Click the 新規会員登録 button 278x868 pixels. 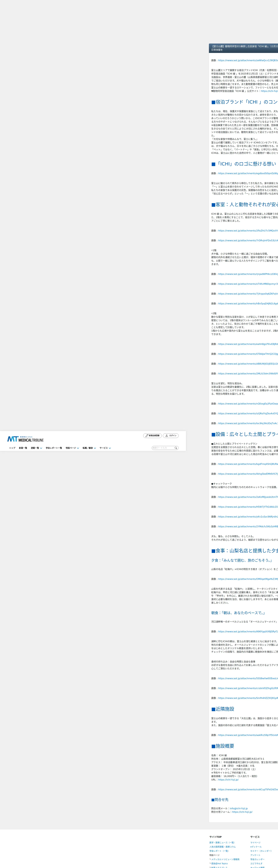(152, 436)
